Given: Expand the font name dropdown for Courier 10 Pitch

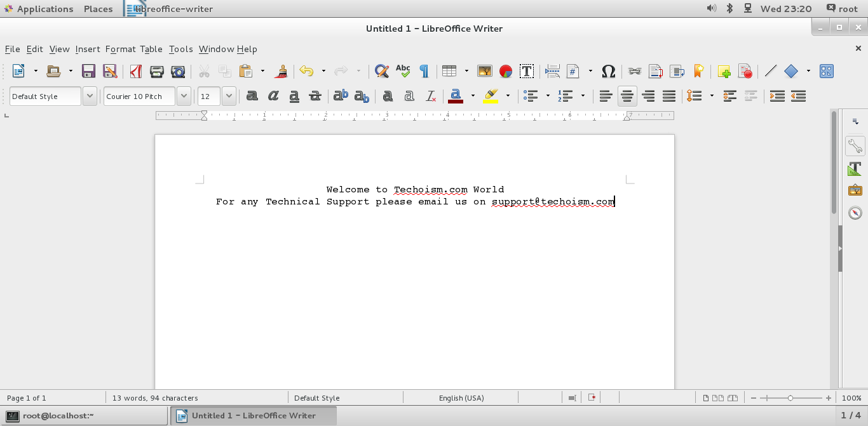Looking at the screenshot, I should pyautogui.click(x=184, y=97).
